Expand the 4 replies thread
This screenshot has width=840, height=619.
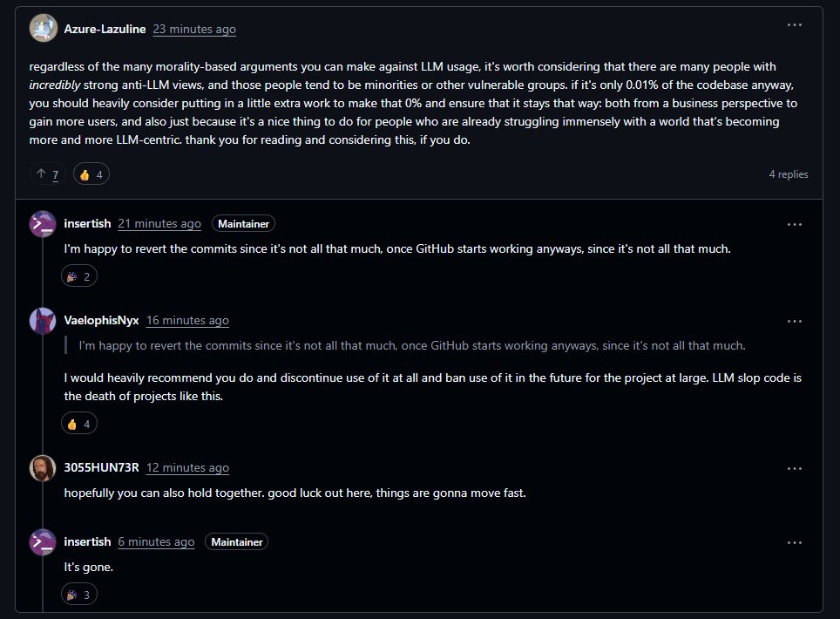pyautogui.click(x=788, y=174)
